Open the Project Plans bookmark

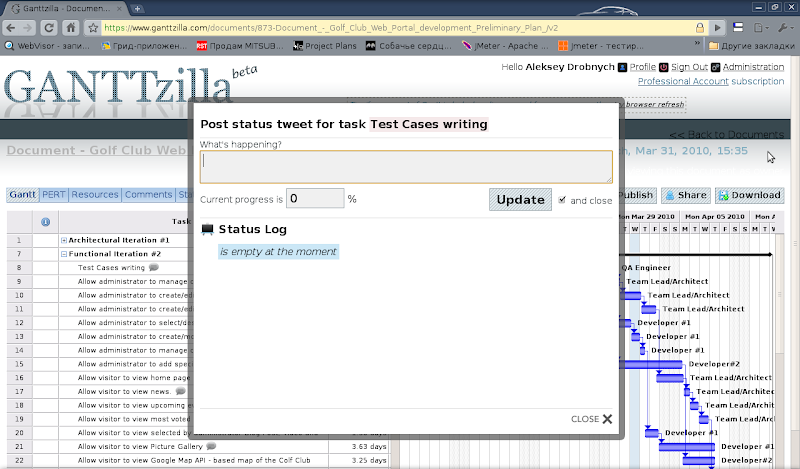click(324, 46)
